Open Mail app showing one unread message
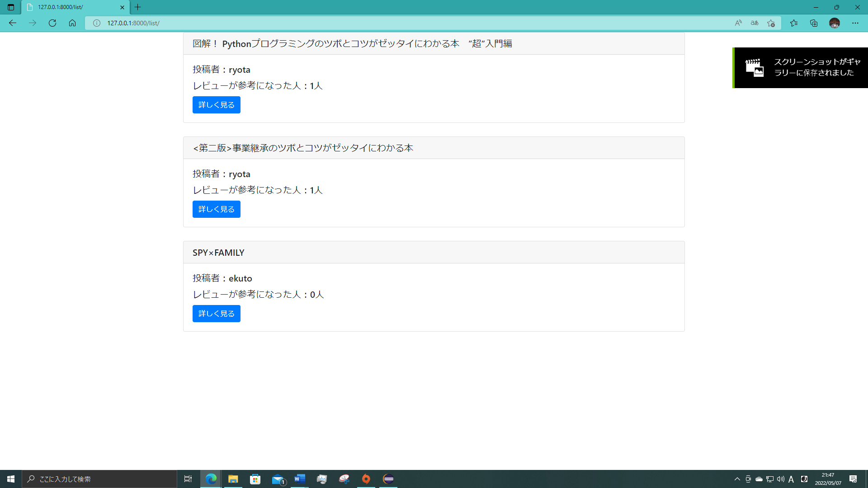868x488 pixels. coord(278,479)
